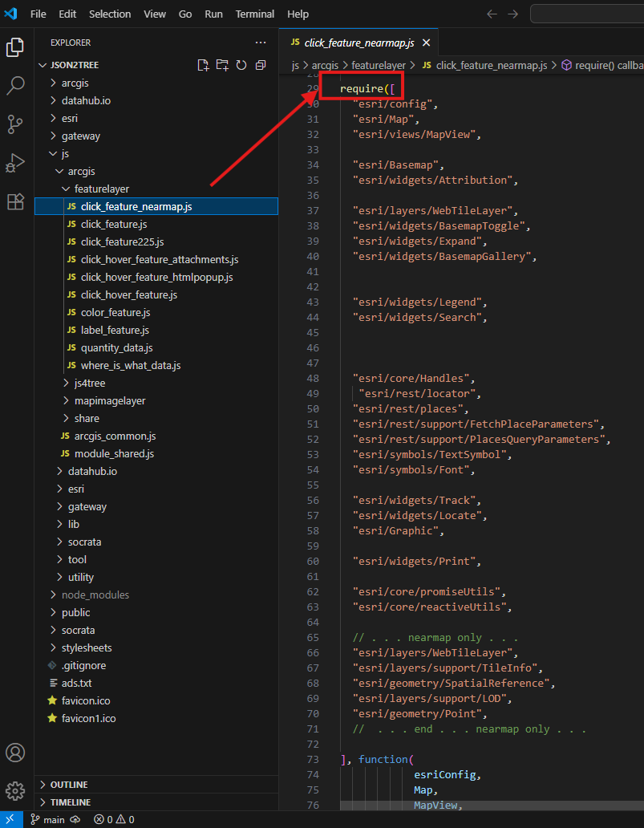Open the Source Control view
This screenshot has width=644, height=828.
tap(14, 124)
